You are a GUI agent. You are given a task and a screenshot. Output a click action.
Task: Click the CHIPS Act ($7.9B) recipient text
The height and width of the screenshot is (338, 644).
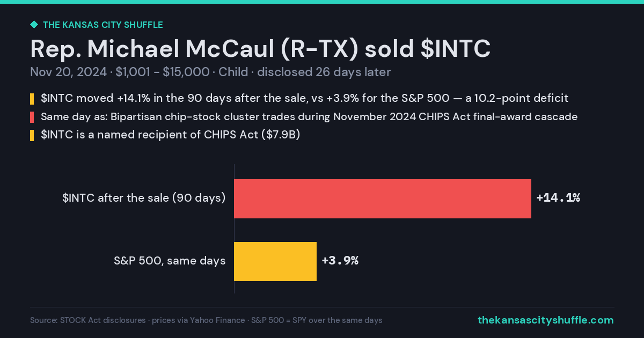pyautogui.click(x=170, y=135)
